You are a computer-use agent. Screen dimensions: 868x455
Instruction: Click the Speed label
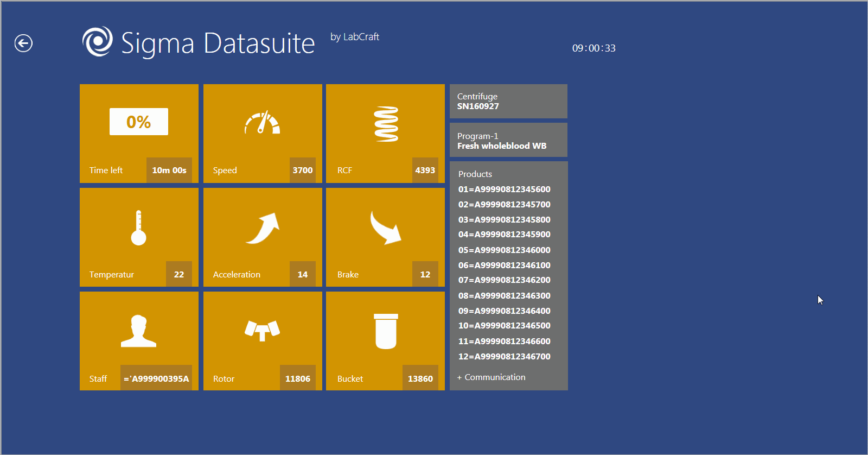click(x=225, y=170)
